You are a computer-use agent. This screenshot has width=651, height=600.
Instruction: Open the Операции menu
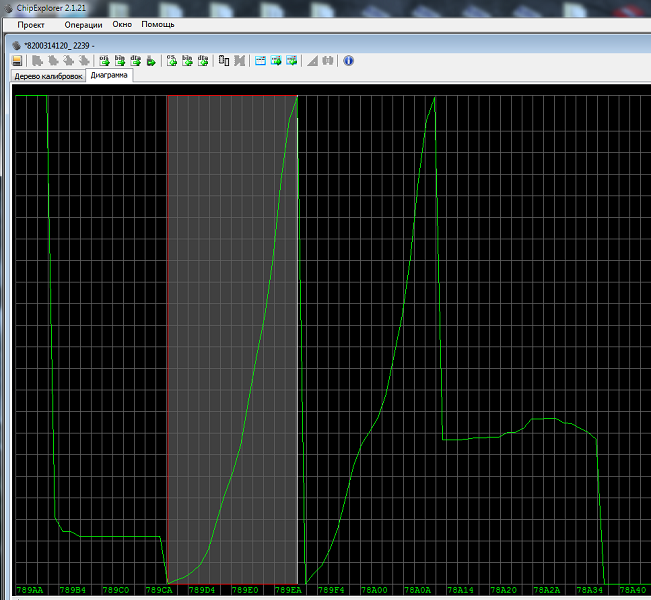click(x=83, y=24)
